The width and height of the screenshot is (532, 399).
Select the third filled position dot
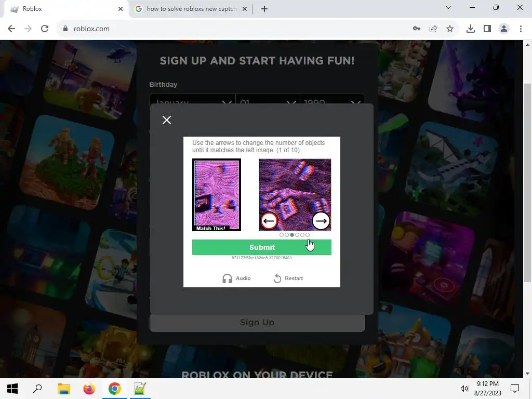(x=292, y=235)
